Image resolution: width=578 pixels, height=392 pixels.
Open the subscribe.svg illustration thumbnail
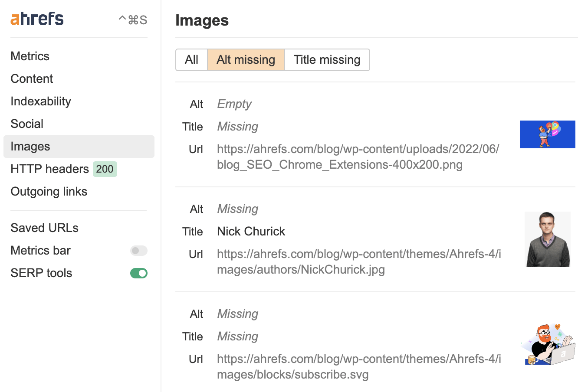pyautogui.click(x=548, y=344)
